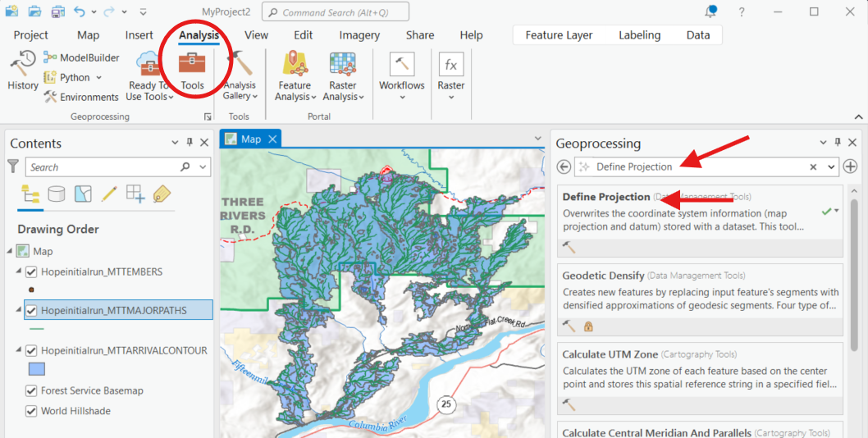Viewport: 868px width, 438px height.
Task: Collapse the Hopeinitialrun_MTTARRIVALCONTOUR legend
Action: tap(18, 350)
